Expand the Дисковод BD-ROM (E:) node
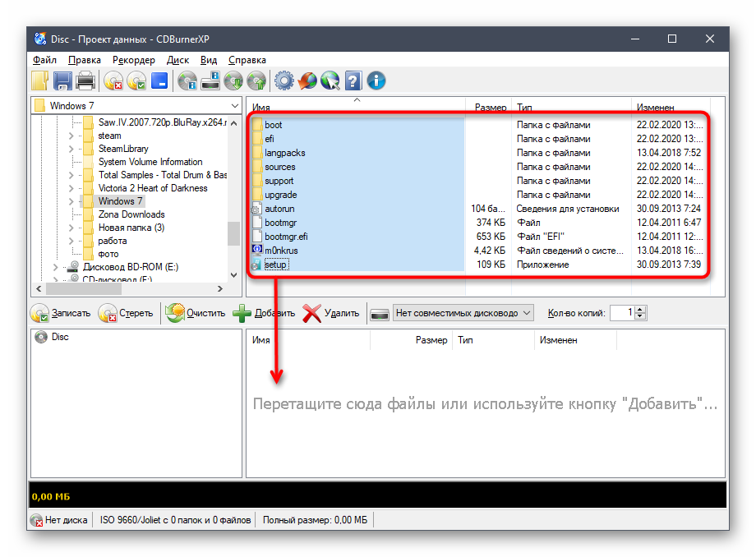The image size is (756, 557). [x=56, y=267]
